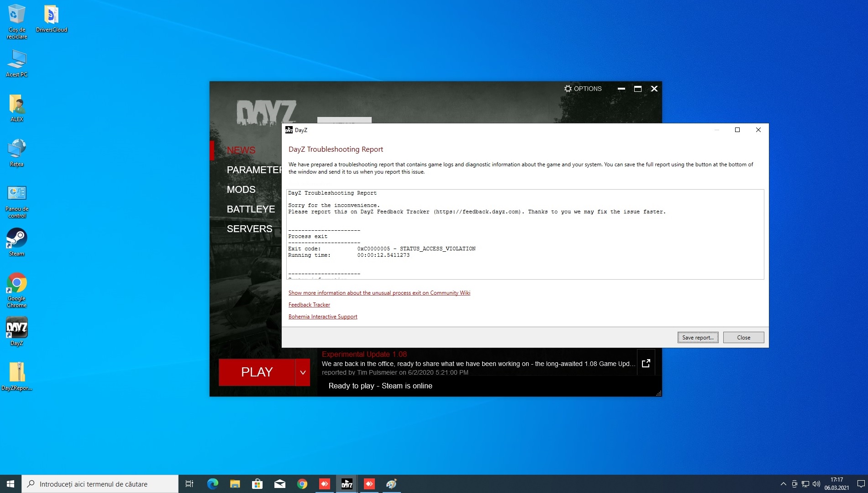Switch to the BATTLEYE tab in launcher
This screenshot has width=868, height=493.
tap(251, 209)
